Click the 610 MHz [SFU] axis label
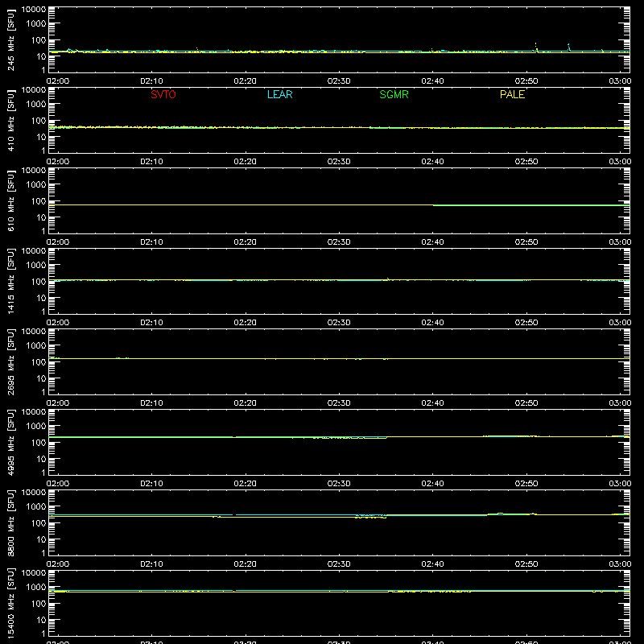644x644 pixels. tap(10, 200)
